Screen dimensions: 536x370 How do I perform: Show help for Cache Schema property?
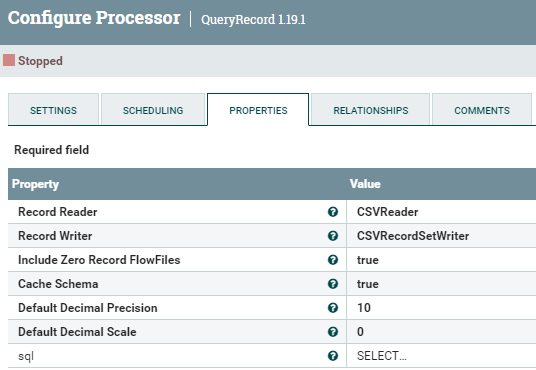tap(333, 284)
